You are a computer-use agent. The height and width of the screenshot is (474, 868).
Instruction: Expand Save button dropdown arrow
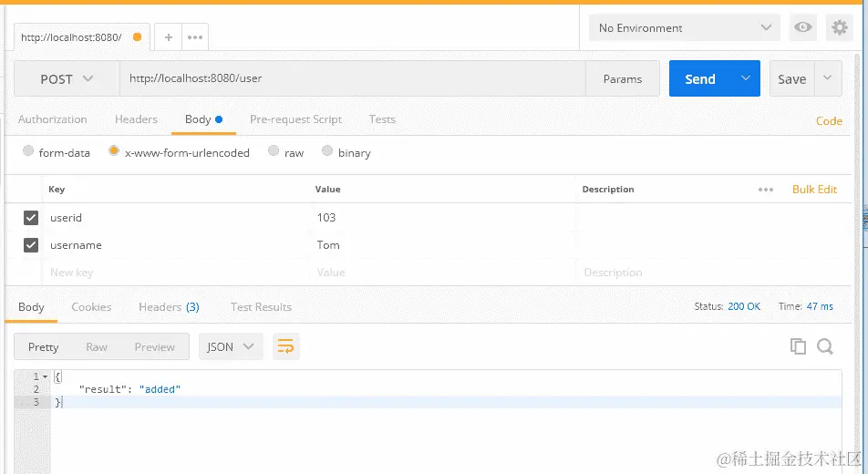[x=828, y=78]
